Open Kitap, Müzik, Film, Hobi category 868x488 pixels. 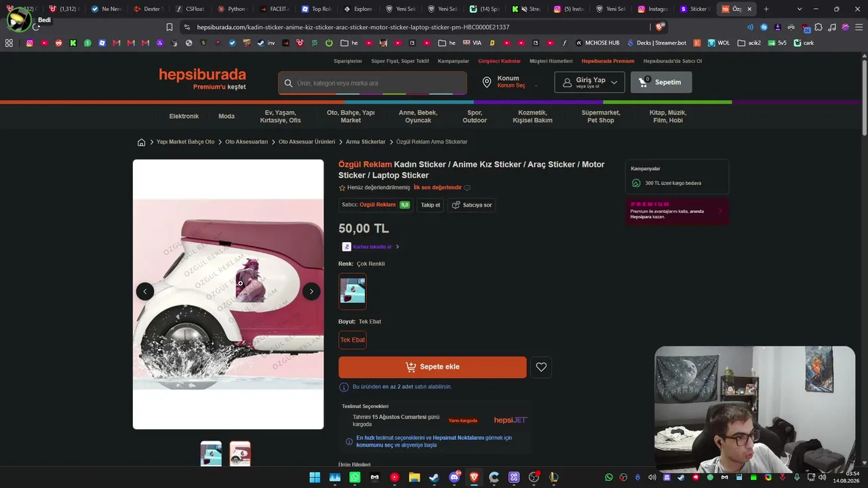[x=668, y=117]
